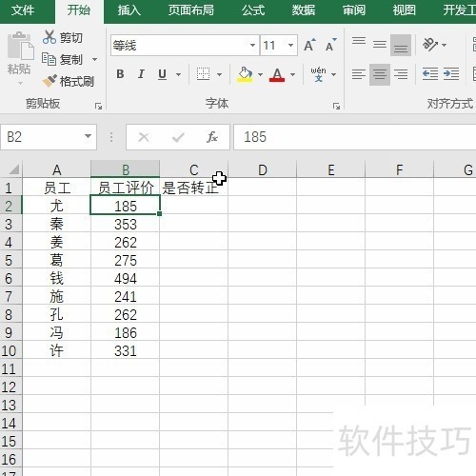Open font color dropdown arrow
The height and width of the screenshot is (476, 476).
tap(292, 74)
